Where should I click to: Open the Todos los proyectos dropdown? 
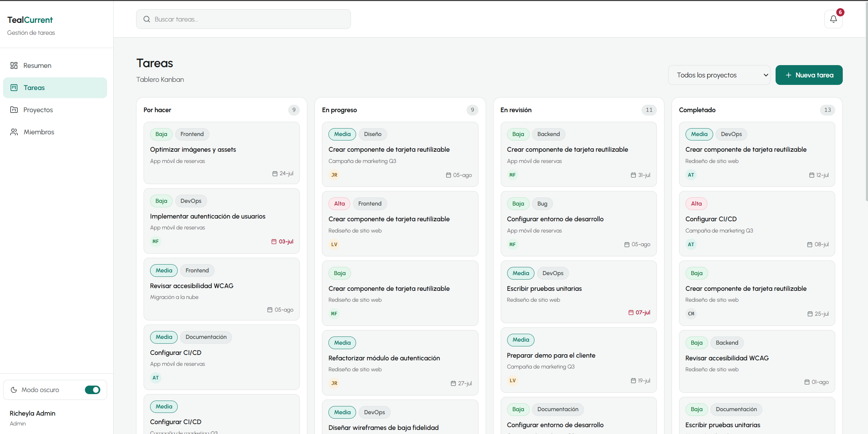[719, 75]
